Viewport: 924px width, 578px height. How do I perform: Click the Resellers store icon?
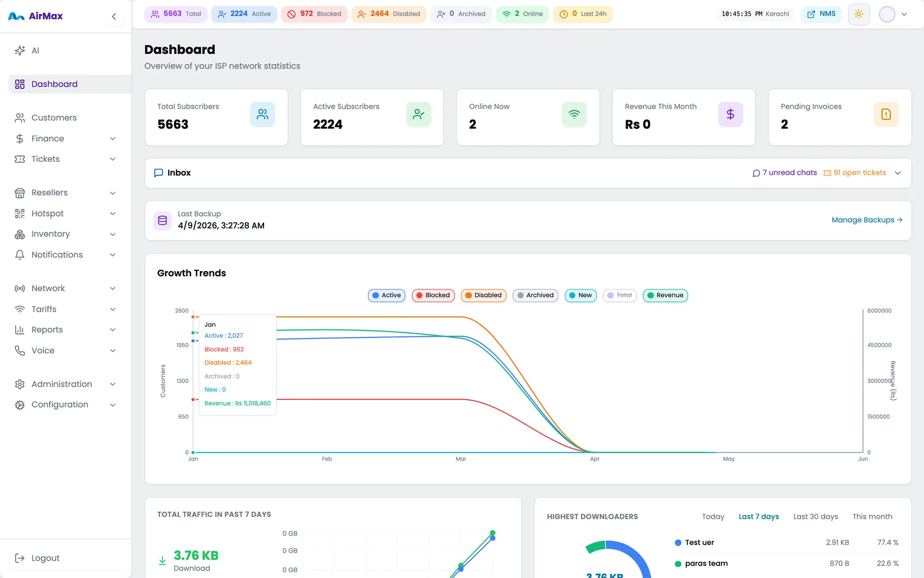[20, 192]
